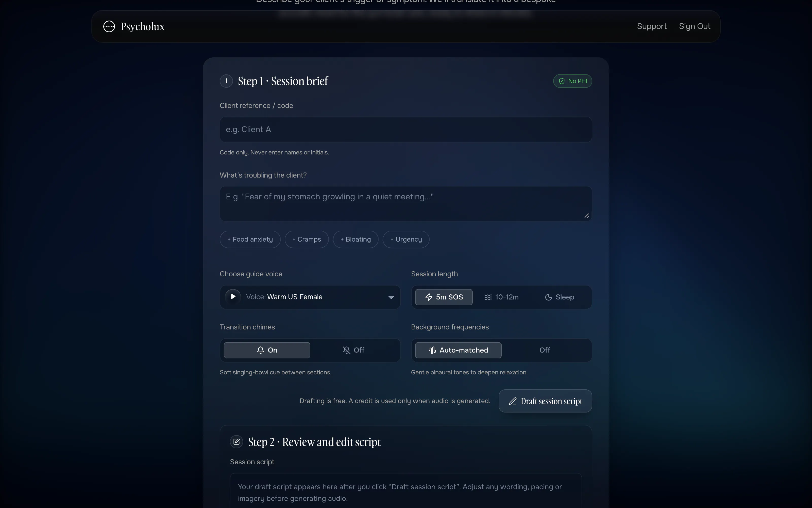Click the Session length label

434,274
